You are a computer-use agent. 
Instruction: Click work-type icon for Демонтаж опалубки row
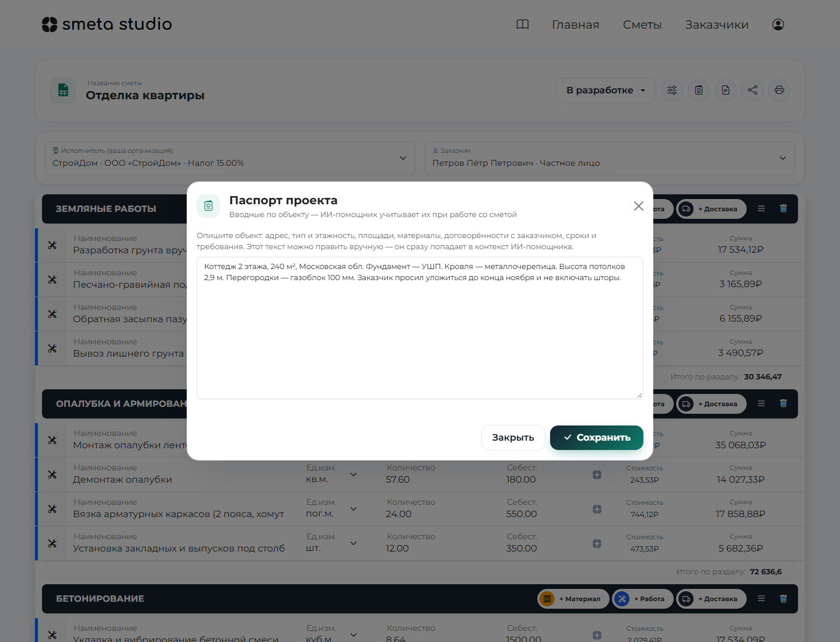[52, 474]
